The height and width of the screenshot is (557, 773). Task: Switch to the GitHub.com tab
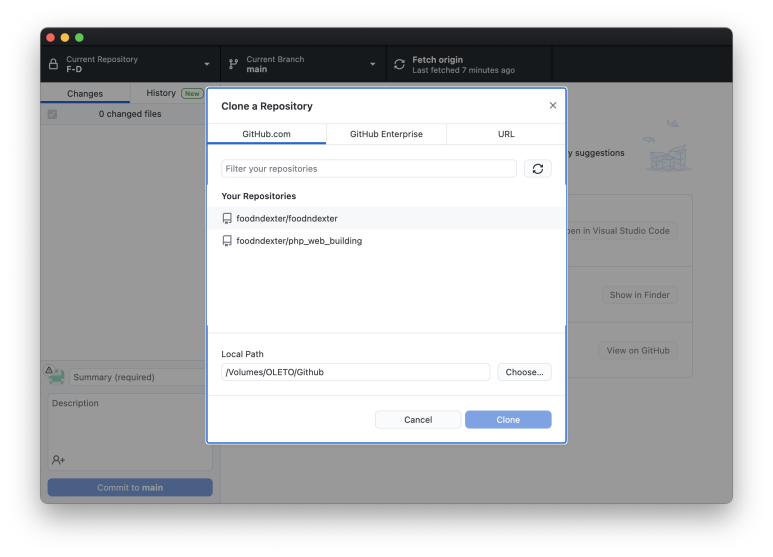[266, 134]
